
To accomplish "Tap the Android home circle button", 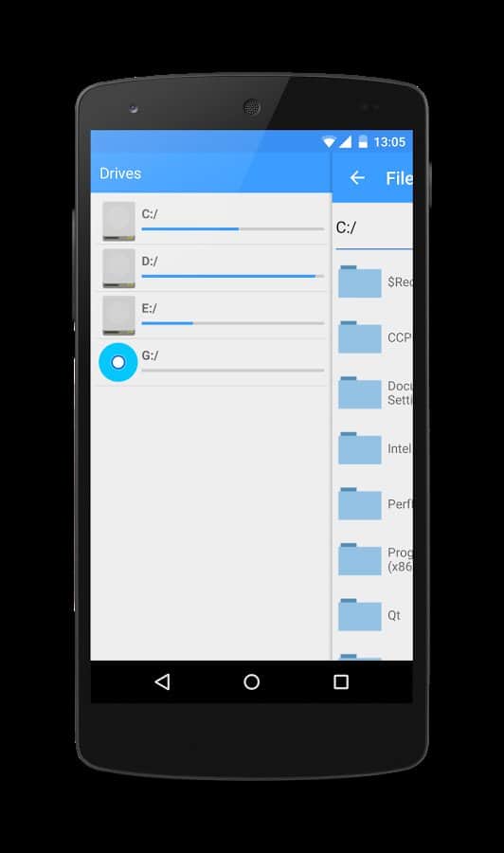I will (251, 681).
